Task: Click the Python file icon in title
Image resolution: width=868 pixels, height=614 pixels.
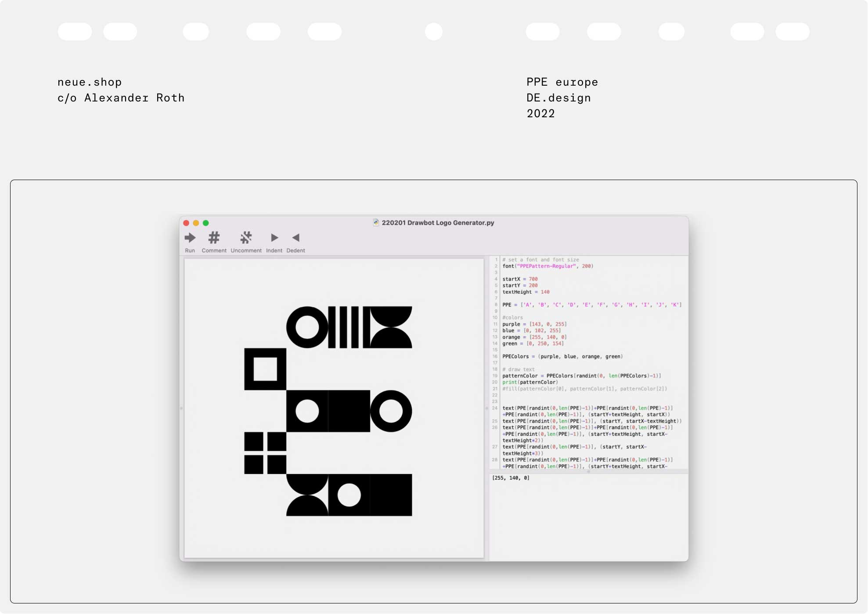Action: pyautogui.click(x=376, y=223)
